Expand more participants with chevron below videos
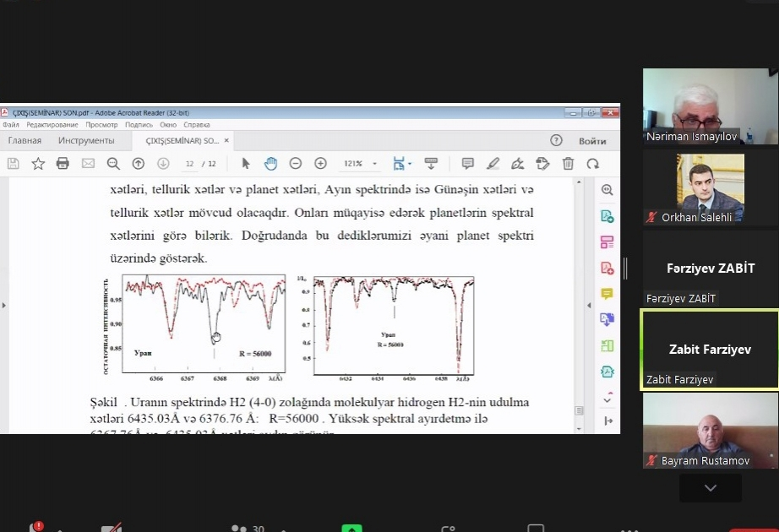This screenshot has width=779, height=532. tap(710, 488)
